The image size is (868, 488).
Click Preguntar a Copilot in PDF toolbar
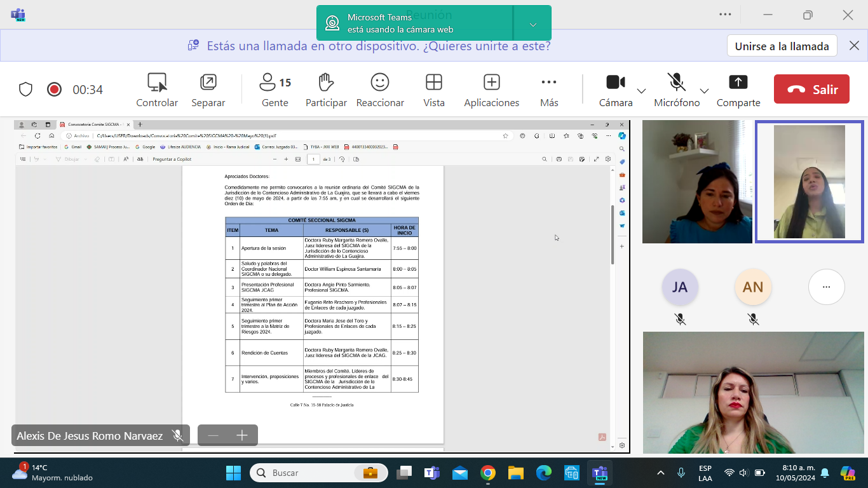(x=172, y=159)
